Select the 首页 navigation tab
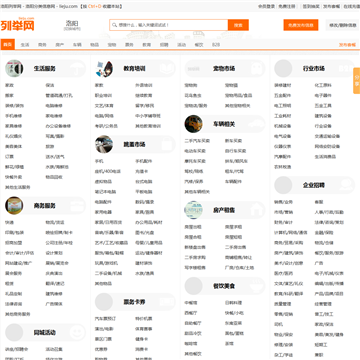 pos(8,44)
